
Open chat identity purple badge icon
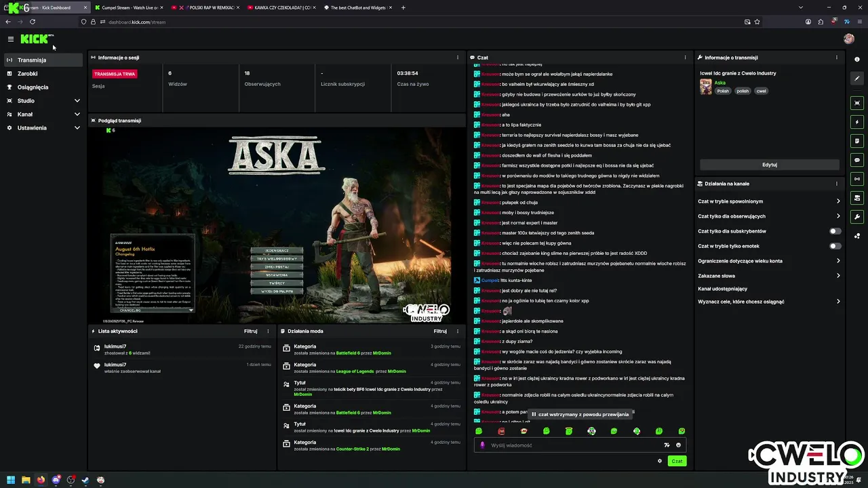[x=482, y=445]
